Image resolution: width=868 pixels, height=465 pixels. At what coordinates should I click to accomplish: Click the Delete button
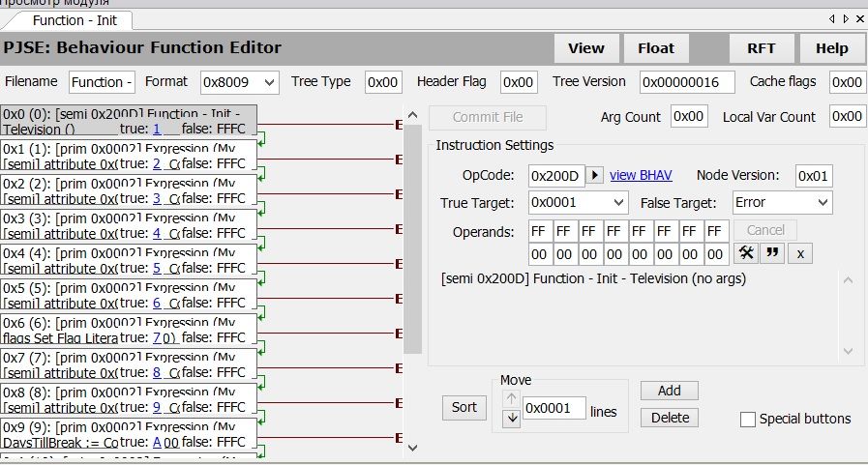coord(670,418)
